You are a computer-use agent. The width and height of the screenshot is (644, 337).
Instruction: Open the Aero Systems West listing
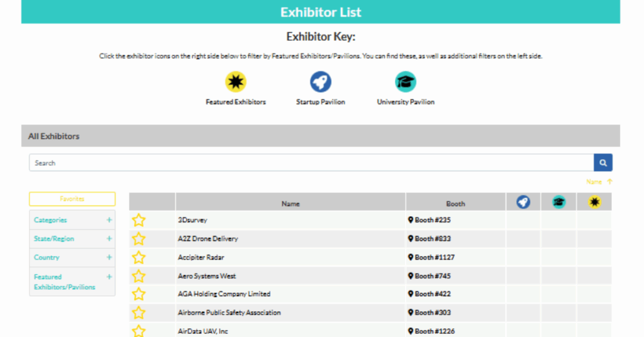click(206, 276)
